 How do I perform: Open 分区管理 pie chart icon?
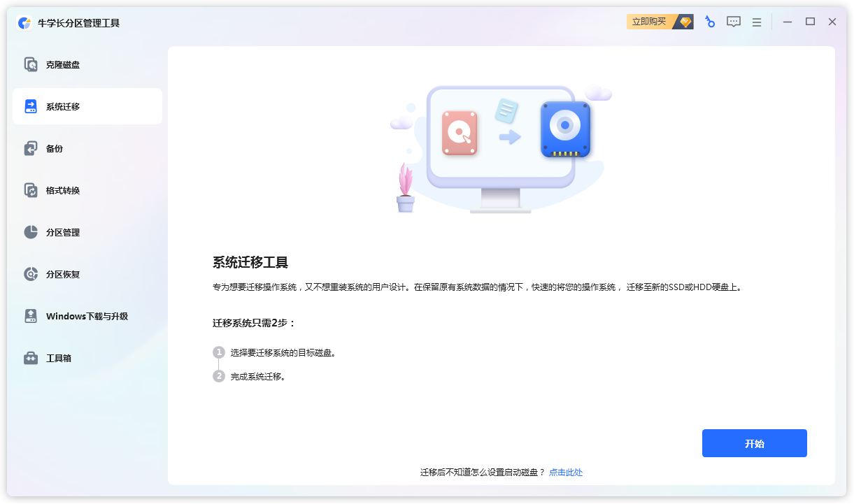(31, 233)
